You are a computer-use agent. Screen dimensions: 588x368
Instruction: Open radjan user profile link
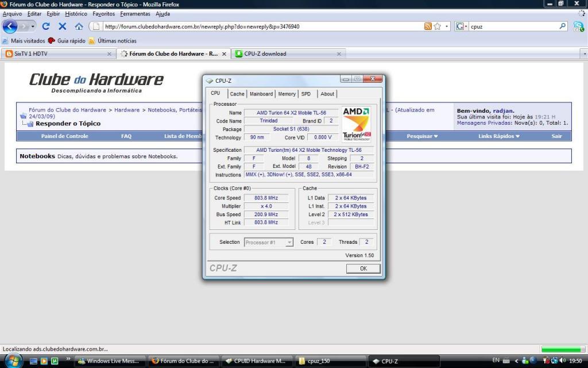[x=503, y=111]
